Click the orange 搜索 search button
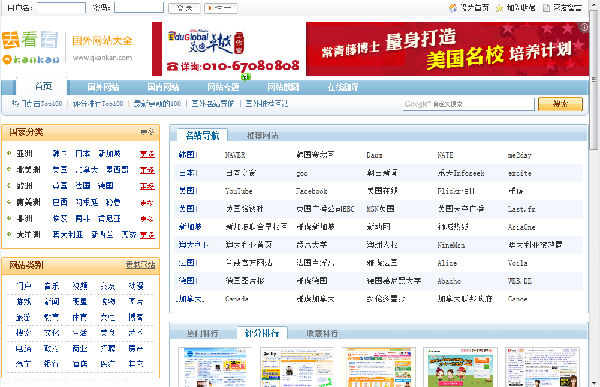The width and height of the screenshot is (600, 387). 561,104
